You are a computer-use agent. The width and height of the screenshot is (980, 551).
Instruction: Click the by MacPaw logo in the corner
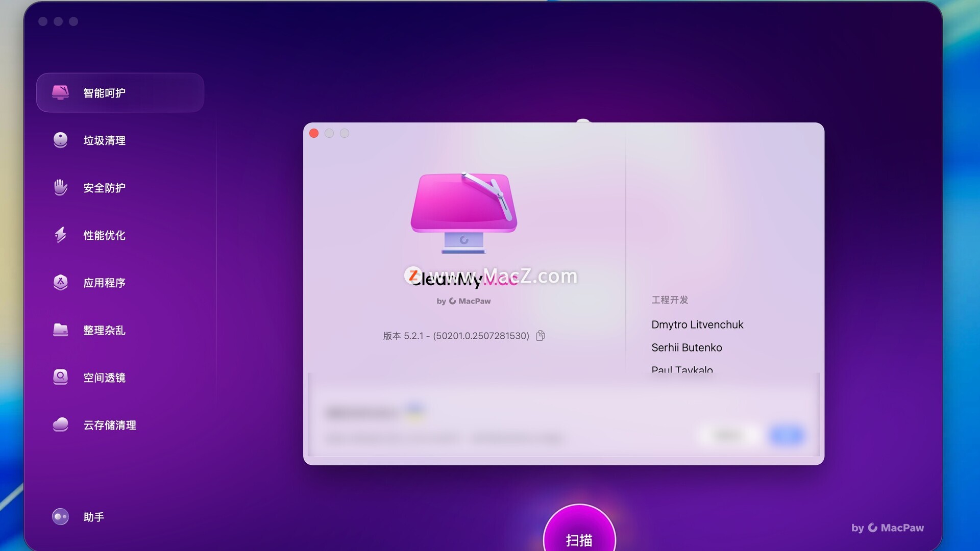point(888,528)
